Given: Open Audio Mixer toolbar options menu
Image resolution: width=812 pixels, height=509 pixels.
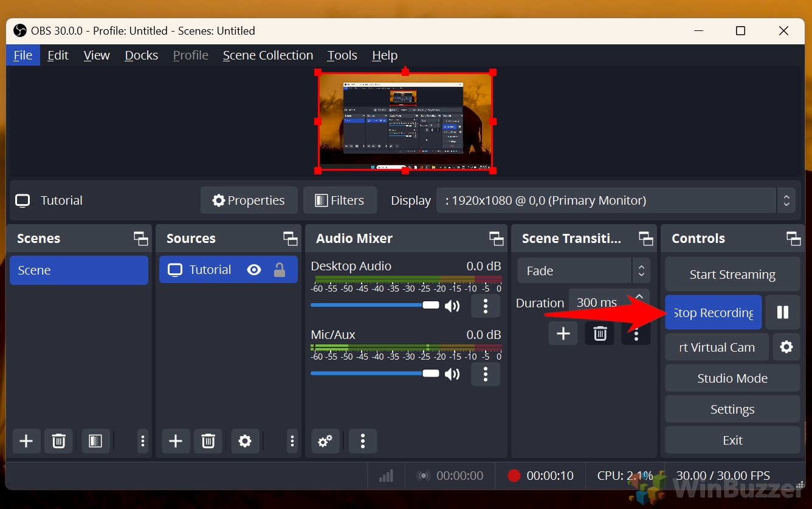Looking at the screenshot, I should (x=363, y=441).
